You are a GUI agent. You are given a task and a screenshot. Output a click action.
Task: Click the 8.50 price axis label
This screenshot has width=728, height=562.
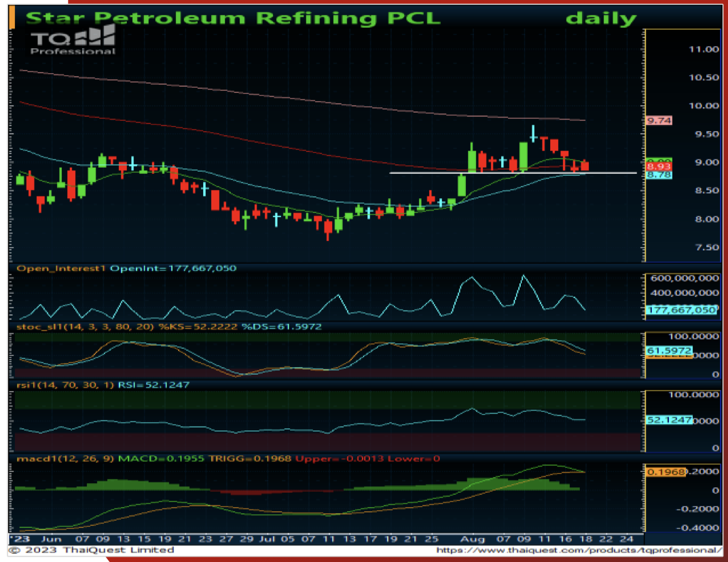[x=706, y=191]
